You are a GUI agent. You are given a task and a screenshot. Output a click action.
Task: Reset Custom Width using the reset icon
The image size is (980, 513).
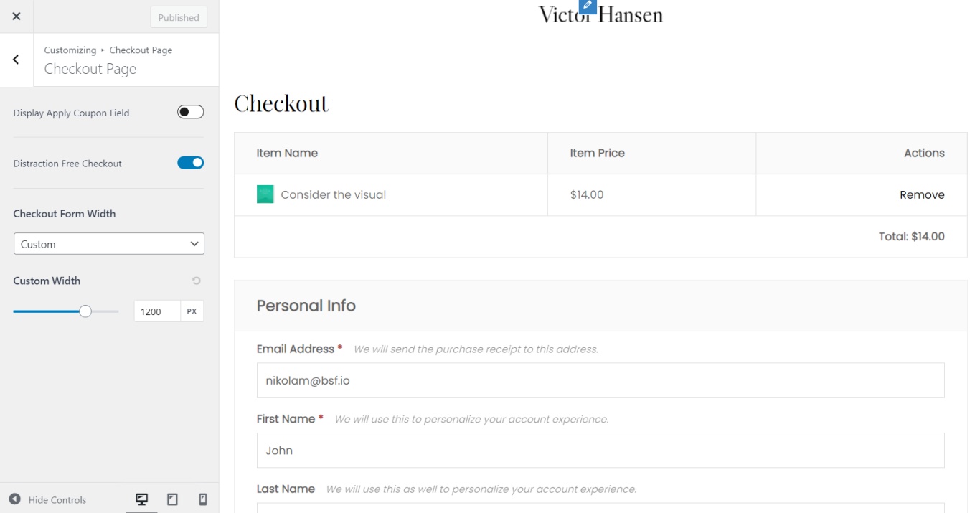pos(197,281)
